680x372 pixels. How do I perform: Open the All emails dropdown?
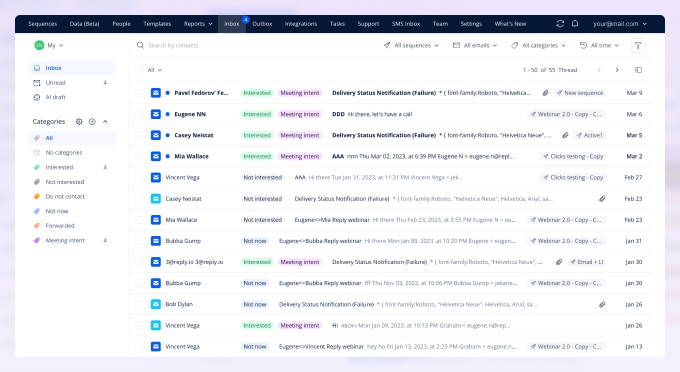tap(475, 45)
